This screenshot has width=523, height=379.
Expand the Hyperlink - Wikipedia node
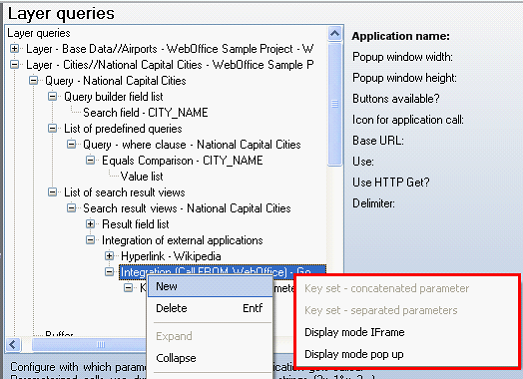(109, 256)
